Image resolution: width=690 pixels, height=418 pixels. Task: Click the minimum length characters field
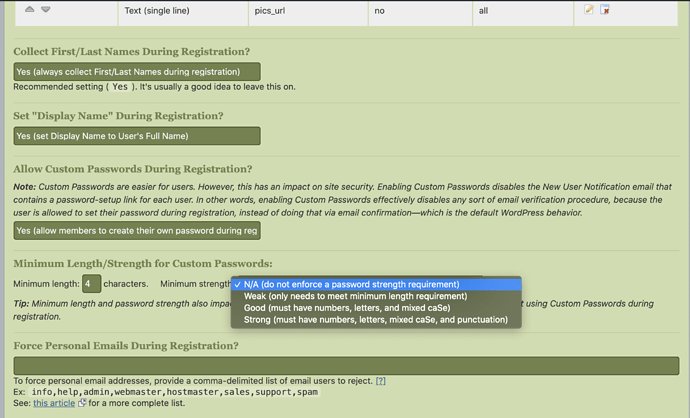[92, 284]
